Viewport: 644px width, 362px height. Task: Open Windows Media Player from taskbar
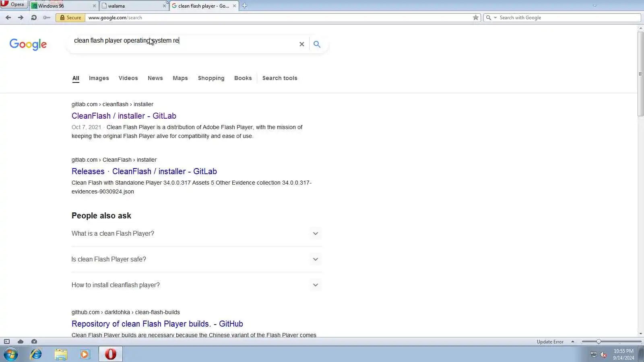click(85, 354)
